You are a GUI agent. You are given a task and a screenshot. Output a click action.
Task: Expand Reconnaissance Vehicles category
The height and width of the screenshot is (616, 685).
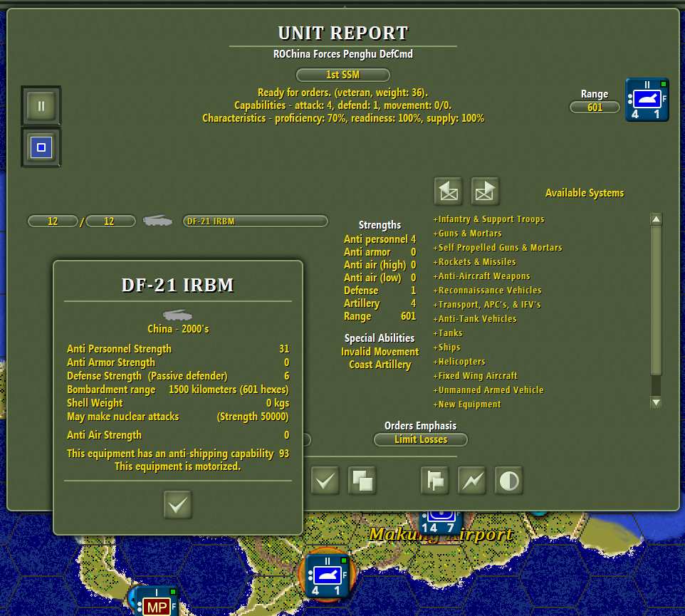tap(487, 291)
